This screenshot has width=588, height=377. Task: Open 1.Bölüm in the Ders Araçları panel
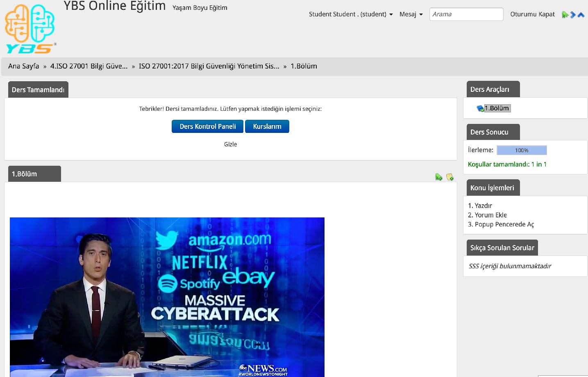[x=497, y=108]
